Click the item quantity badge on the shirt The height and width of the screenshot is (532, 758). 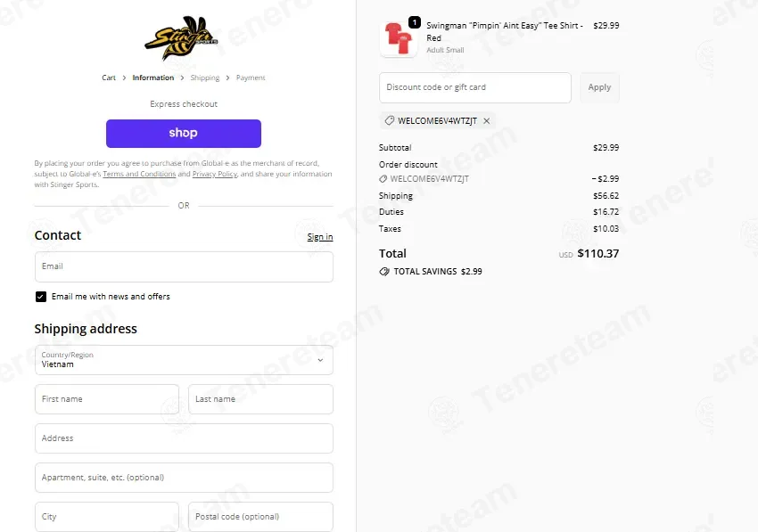[x=415, y=22]
